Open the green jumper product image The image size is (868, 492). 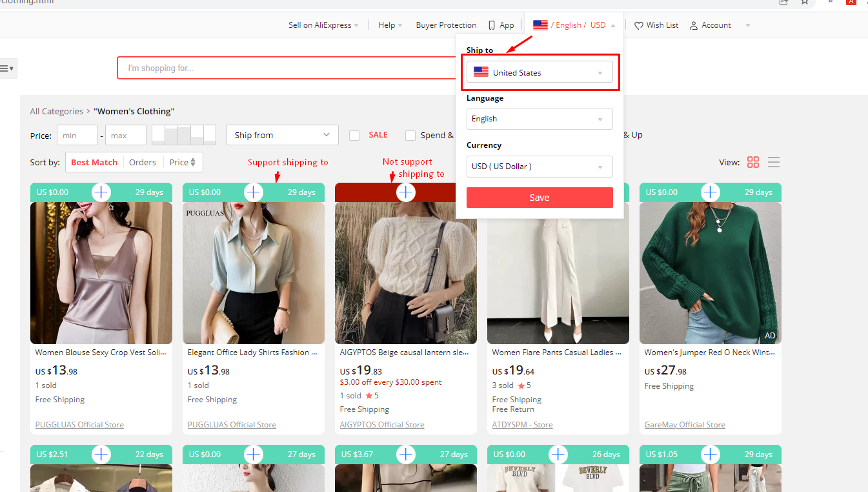tap(711, 273)
